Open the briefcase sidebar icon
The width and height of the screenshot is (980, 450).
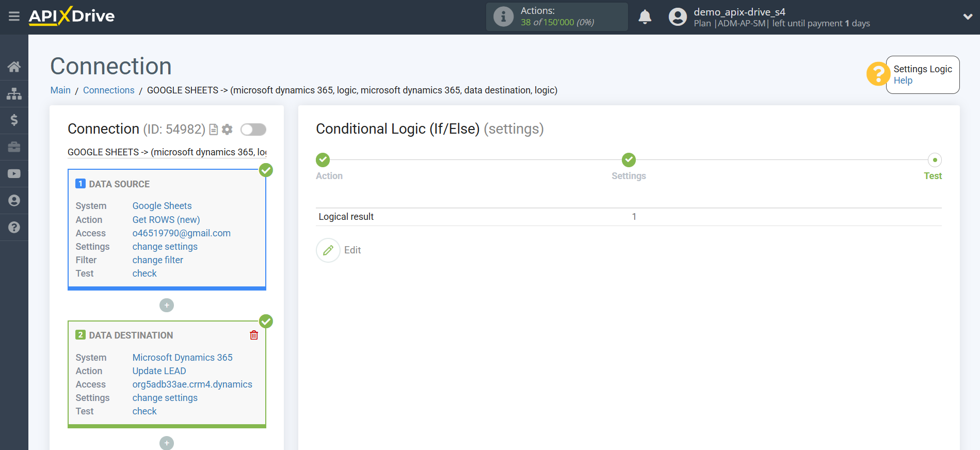coord(14,147)
